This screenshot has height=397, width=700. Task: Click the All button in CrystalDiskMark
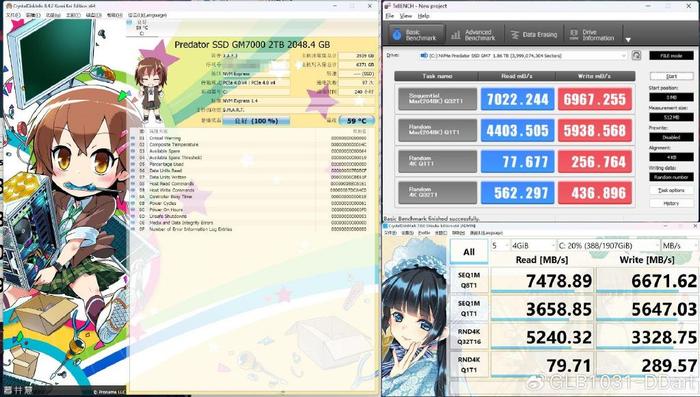point(469,252)
